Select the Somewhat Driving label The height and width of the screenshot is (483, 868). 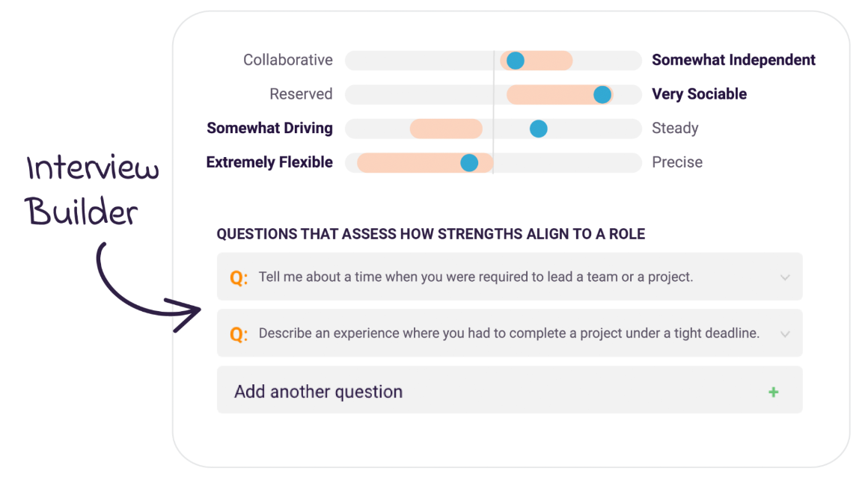269,128
